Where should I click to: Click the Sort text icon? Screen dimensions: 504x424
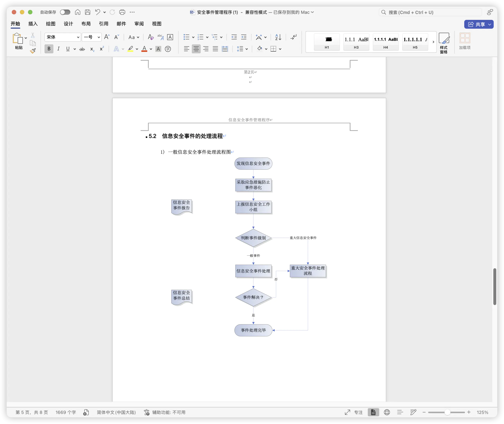click(x=278, y=37)
